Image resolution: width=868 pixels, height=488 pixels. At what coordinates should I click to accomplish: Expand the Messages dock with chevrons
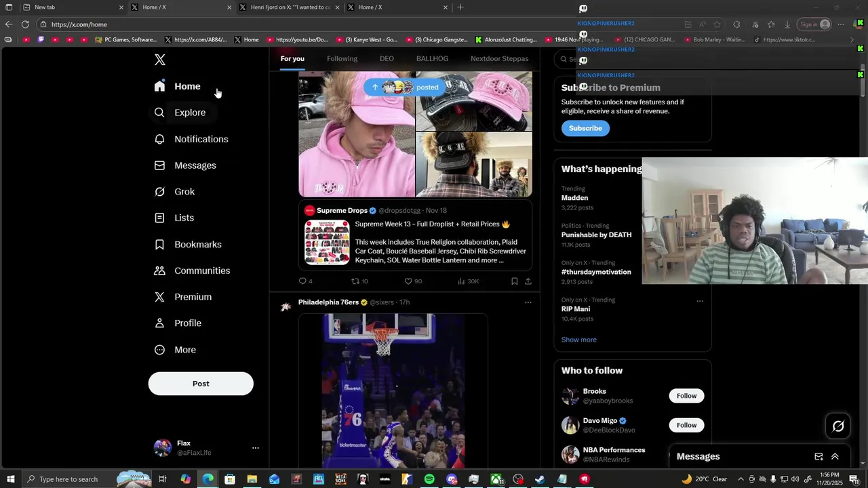(x=835, y=457)
